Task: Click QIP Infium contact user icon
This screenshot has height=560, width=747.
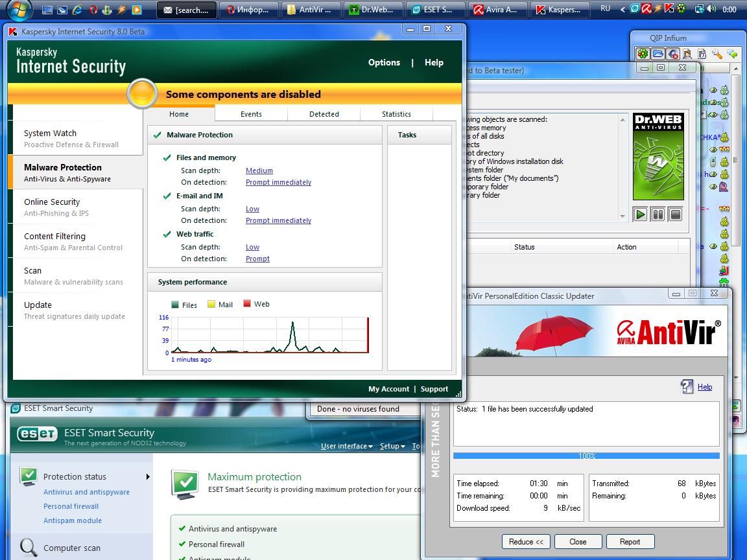Action: click(x=687, y=54)
